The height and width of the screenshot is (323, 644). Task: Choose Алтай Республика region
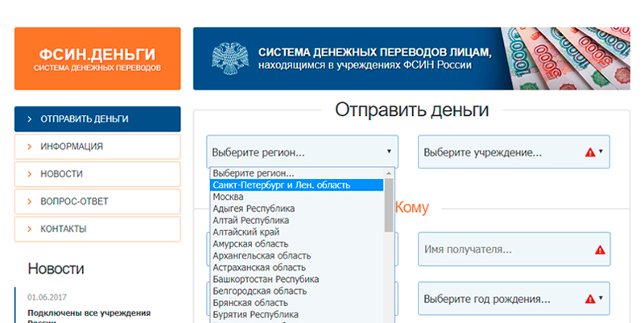[296, 220]
